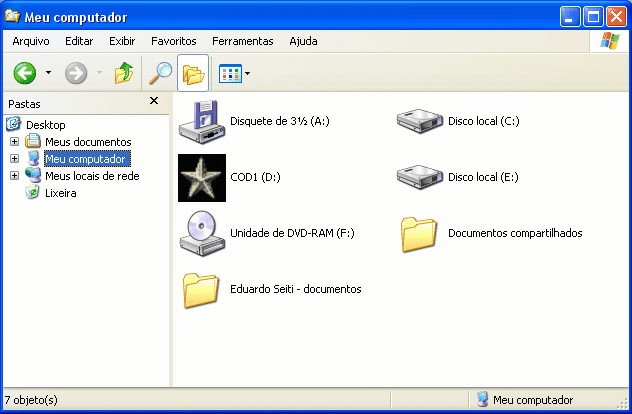This screenshot has width=632, height=414.
Task: Expand Meu computador tree node
Action: pos(15,158)
